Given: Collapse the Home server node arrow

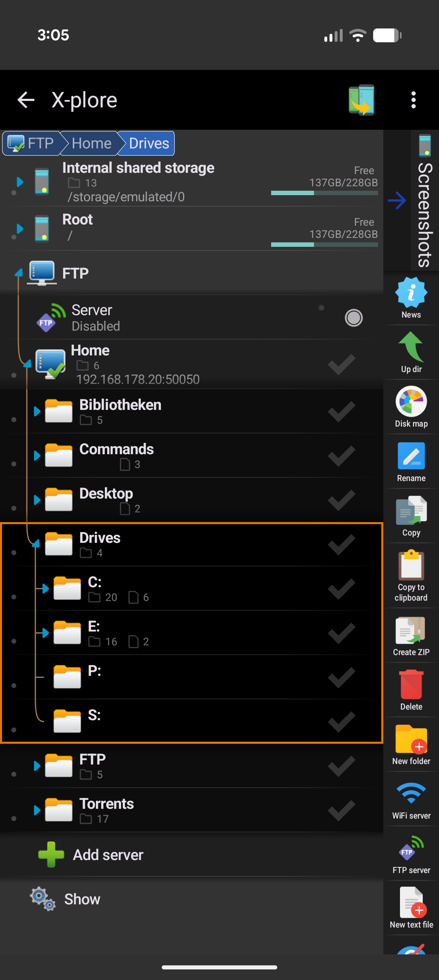Looking at the screenshot, I should coord(27,363).
